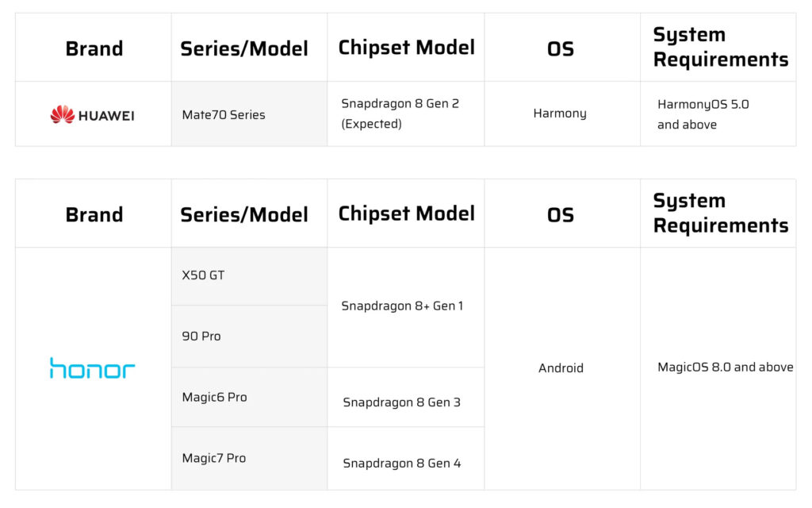Click OS header in Honor table

point(561,214)
